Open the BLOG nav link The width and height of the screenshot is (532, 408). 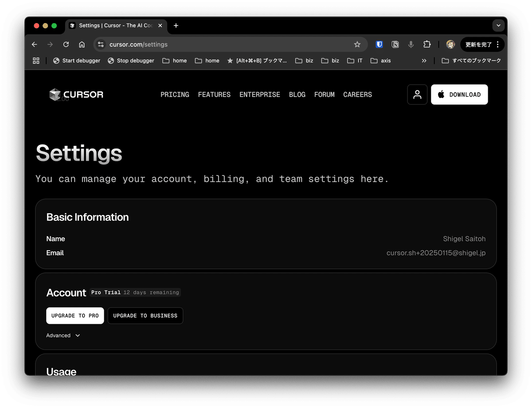point(297,94)
